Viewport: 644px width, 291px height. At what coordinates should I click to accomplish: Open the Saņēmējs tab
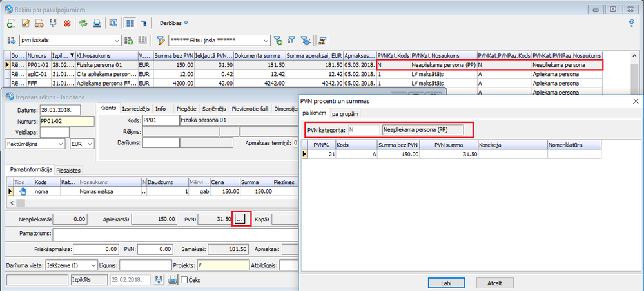(x=213, y=109)
